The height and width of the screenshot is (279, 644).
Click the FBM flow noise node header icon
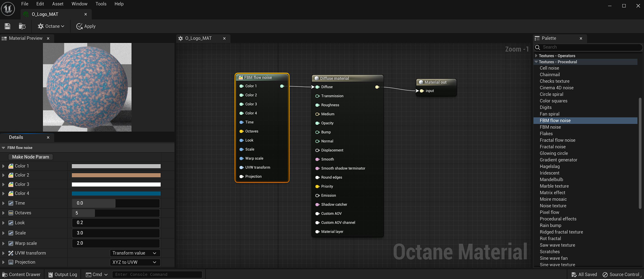pyautogui.click(x=241, y=78)
